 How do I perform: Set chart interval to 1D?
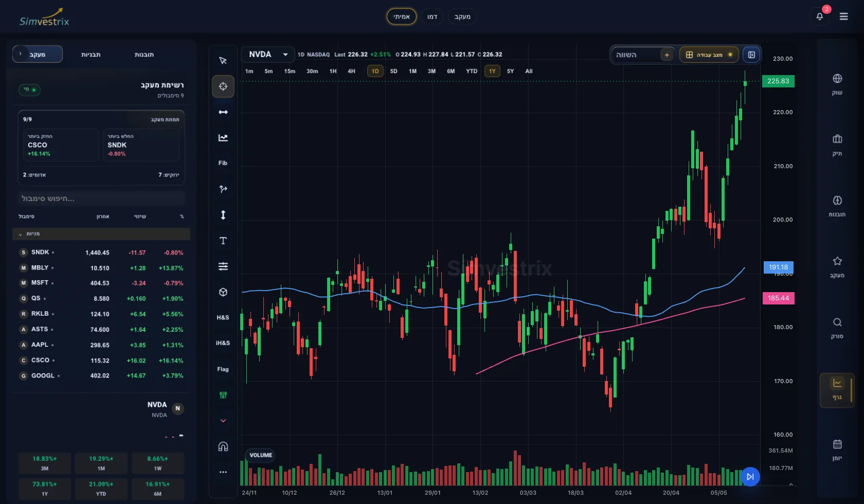tap(375, 71)
